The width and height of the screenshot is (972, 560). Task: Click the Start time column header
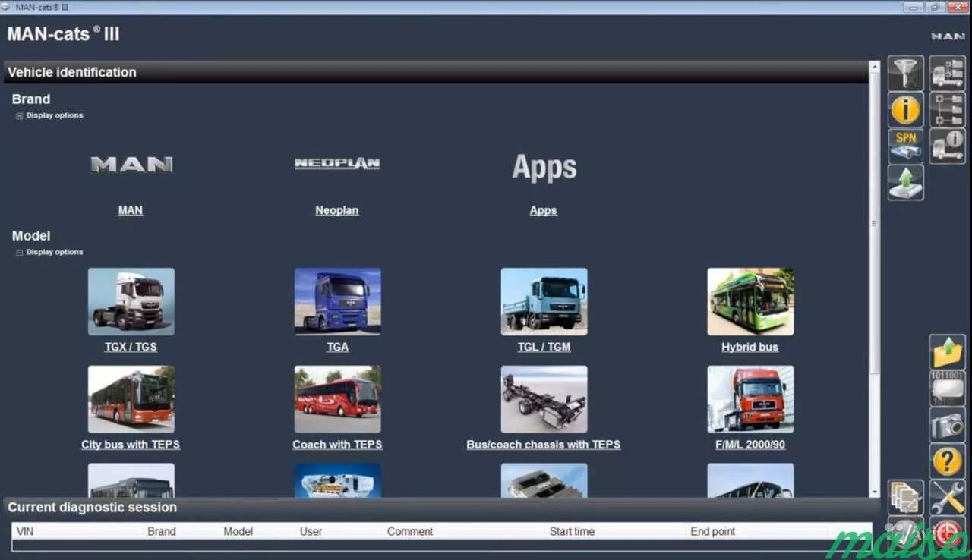coord(572,531)
